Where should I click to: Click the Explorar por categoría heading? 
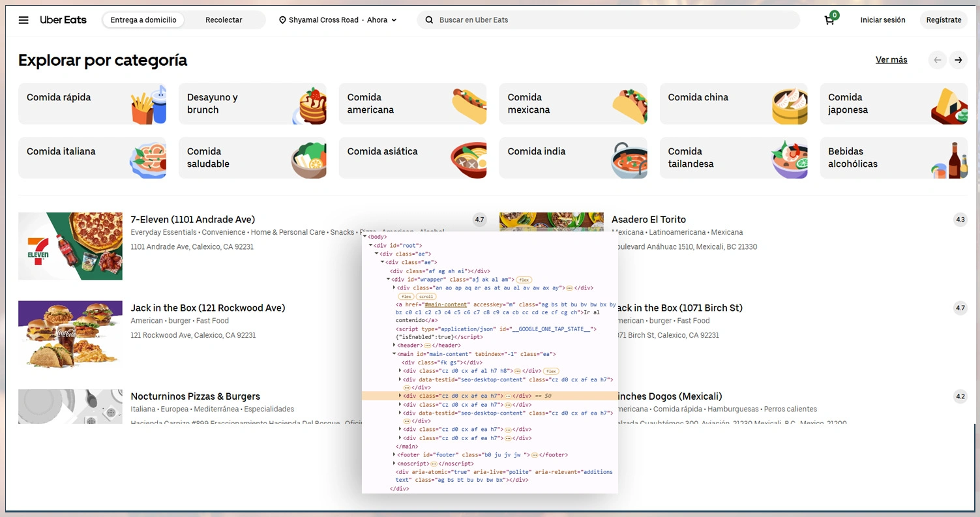click(x=103, y=60)
